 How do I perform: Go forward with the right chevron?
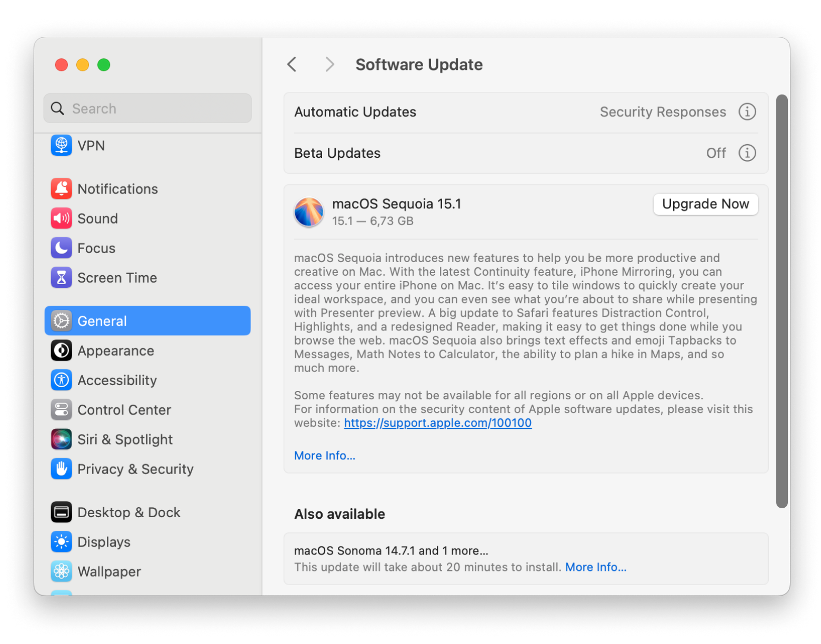[x=329, y=64]
